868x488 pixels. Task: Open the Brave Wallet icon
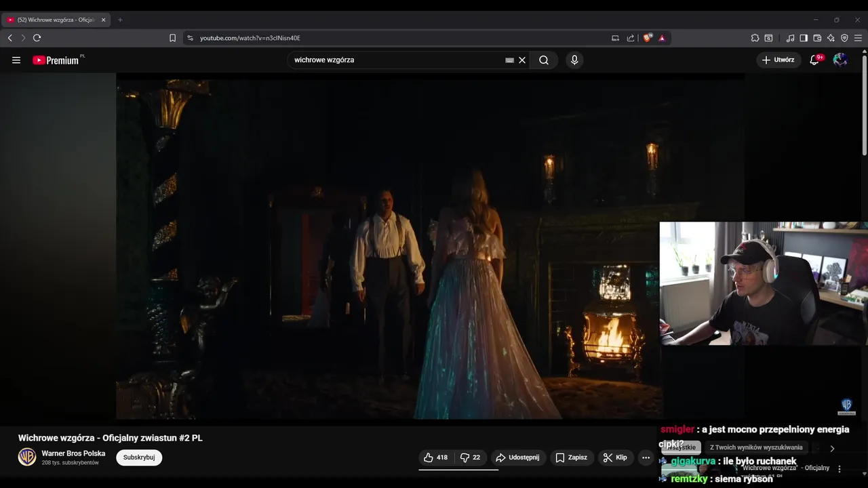click(817, 38)
